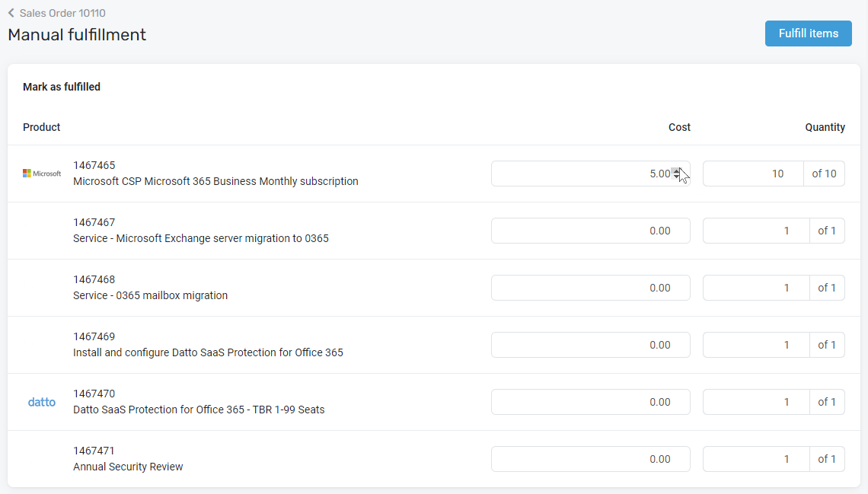Edit quantity field for Microsoft 365 Business subscription
868x494 pixels.
(x=752, y=174)
